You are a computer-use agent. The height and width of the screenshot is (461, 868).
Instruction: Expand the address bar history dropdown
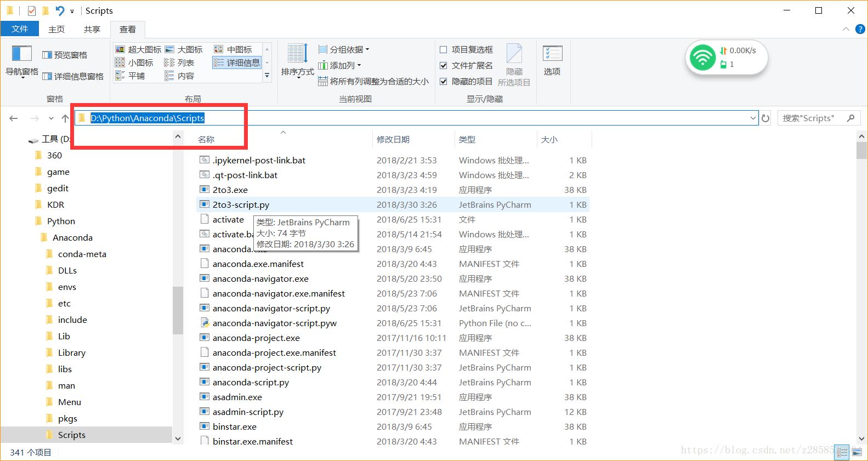753,118
